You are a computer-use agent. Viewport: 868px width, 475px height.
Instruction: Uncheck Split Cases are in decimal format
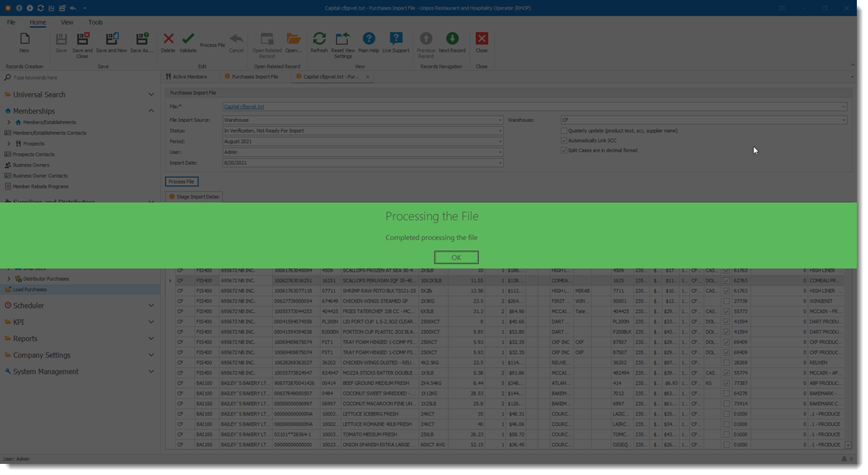tap(564, 150)
